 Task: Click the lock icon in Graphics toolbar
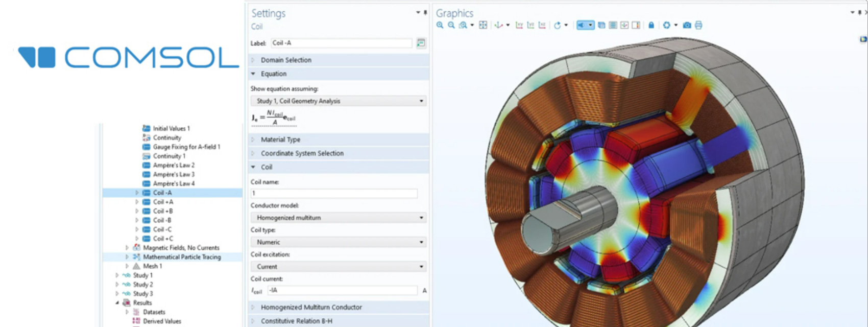651,25
